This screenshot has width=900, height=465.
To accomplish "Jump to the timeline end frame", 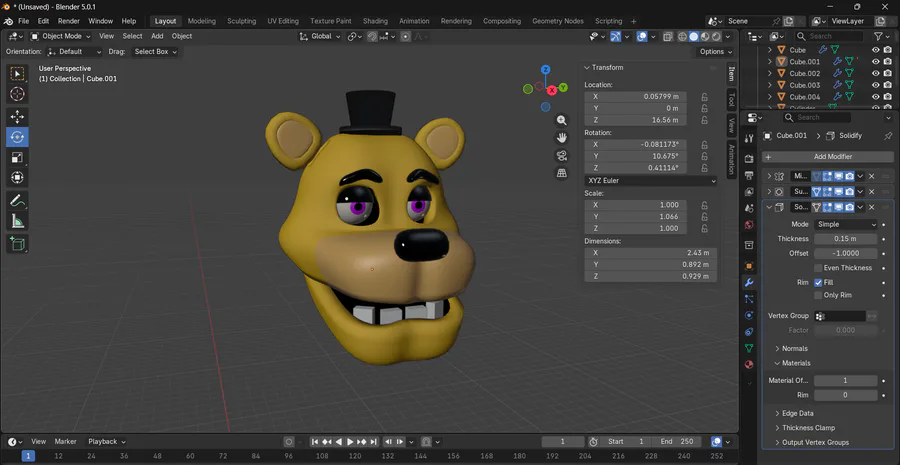I will [x=374, y=442].
